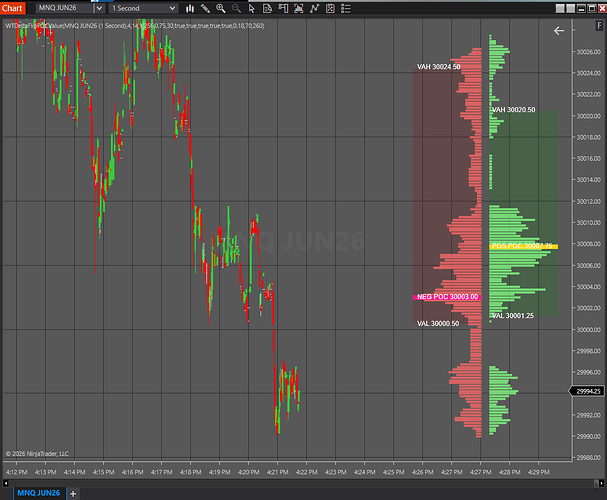Click the VAH 30024.50 label
Screen dimensions: 607x500
pos(439,67)
